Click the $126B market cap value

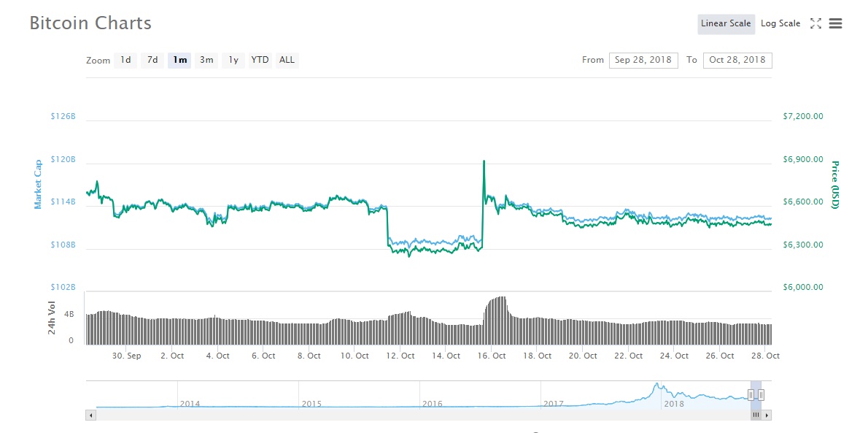click(x=62, y=116)
